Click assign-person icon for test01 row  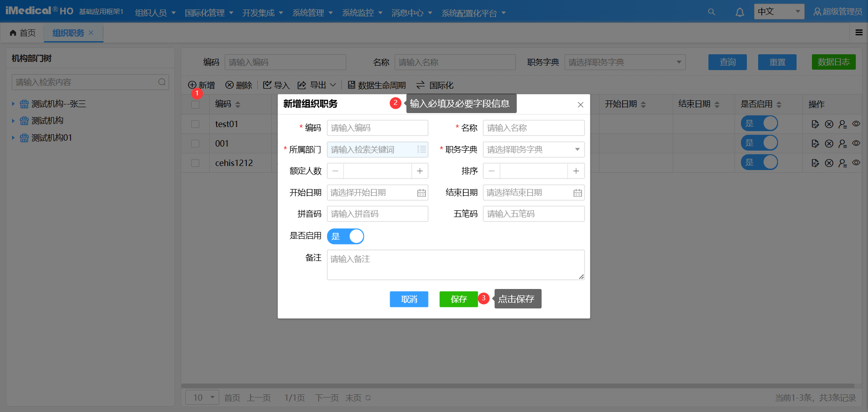point(843,124)
